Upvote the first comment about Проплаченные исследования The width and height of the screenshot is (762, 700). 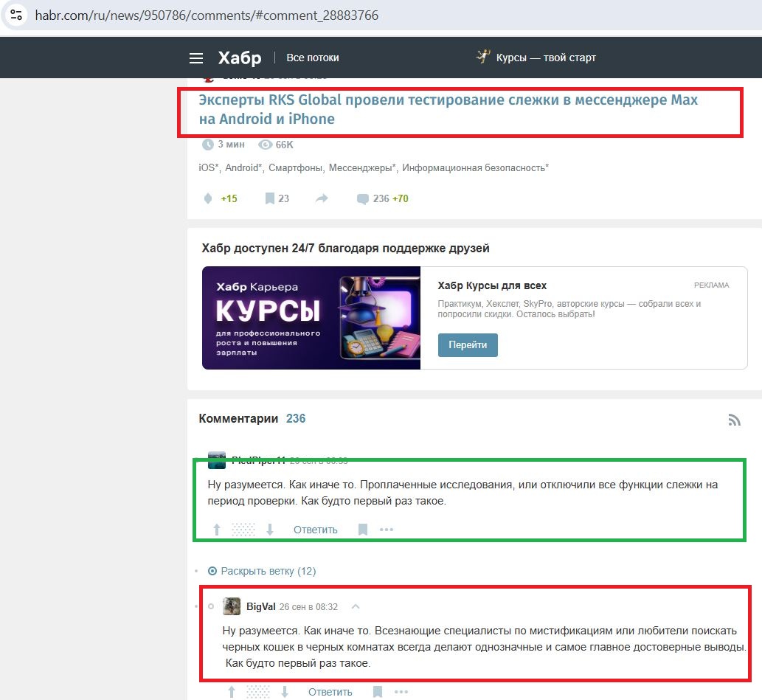[217, 530]
